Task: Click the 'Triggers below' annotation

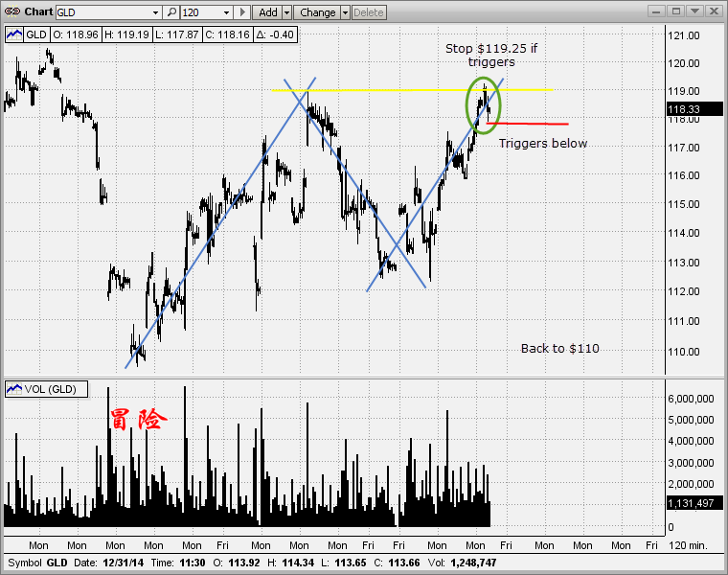Action: 543,143
